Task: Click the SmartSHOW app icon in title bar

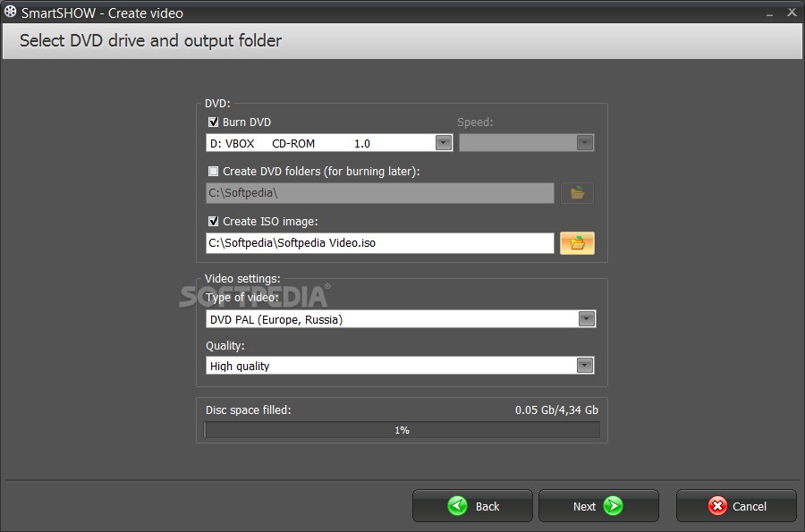Action: coord(10,12)
